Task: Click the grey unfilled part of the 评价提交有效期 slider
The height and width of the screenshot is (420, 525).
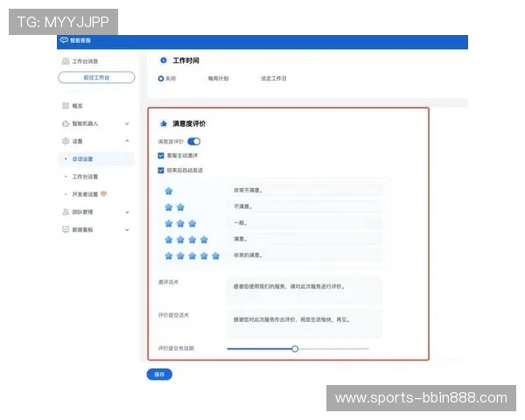Action: pos(333,348)
